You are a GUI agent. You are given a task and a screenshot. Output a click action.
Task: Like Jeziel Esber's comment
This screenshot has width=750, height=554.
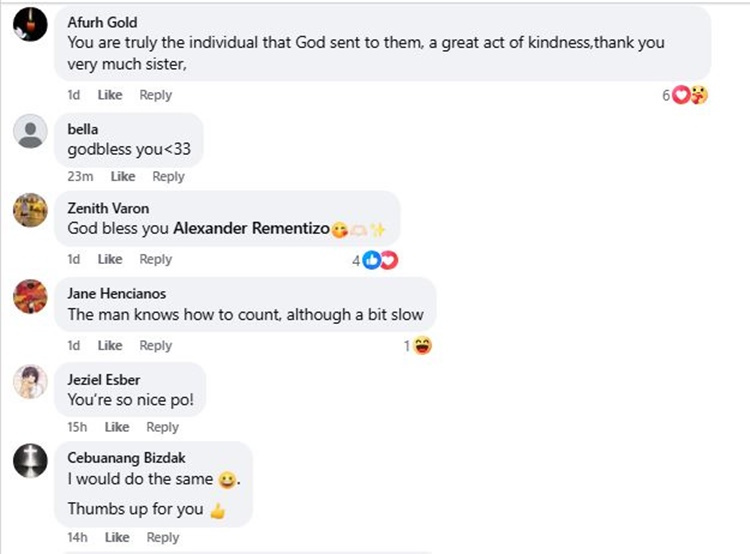pos(117,427)
